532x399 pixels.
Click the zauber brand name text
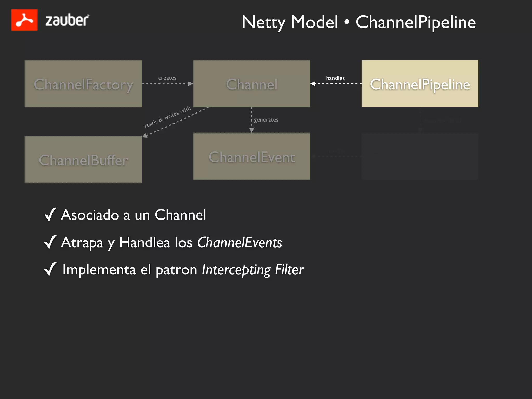[67, 21]
